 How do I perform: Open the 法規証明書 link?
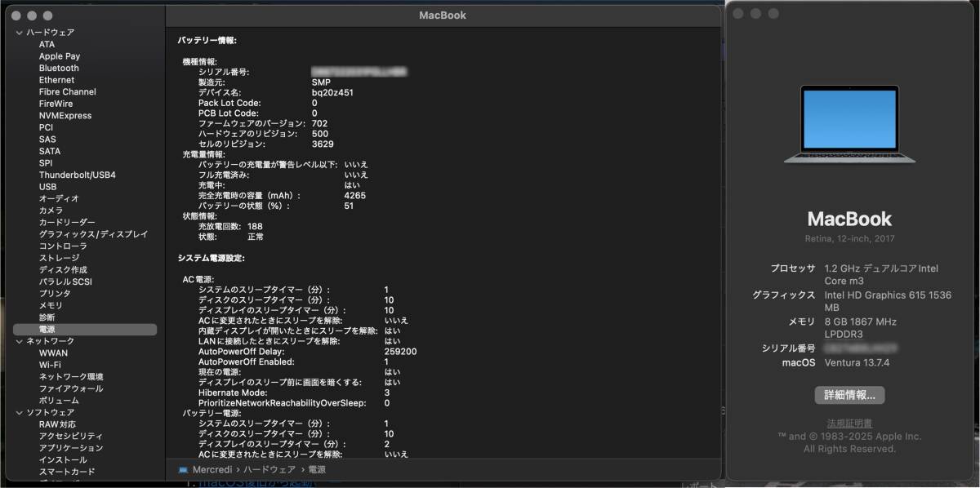pos(849,424)
